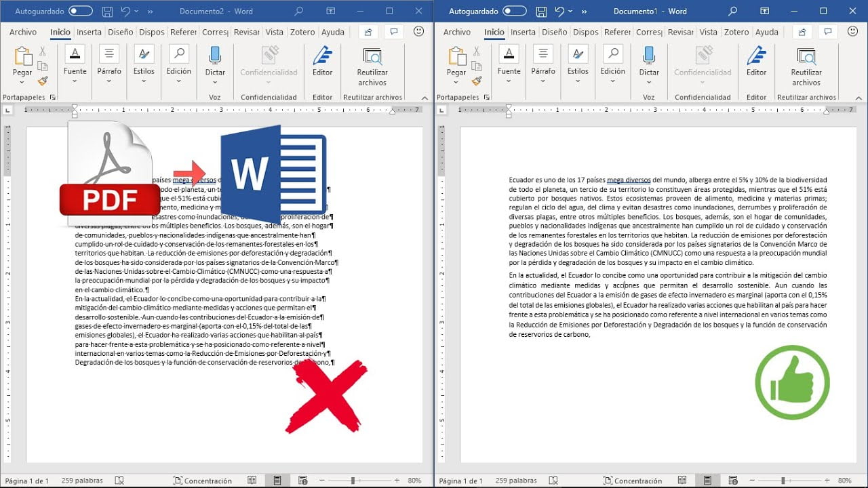Open Revisar tab in Documento1
Image resolution: width=868 pixels, height=488 pixels.
click(x=680, y=32)
